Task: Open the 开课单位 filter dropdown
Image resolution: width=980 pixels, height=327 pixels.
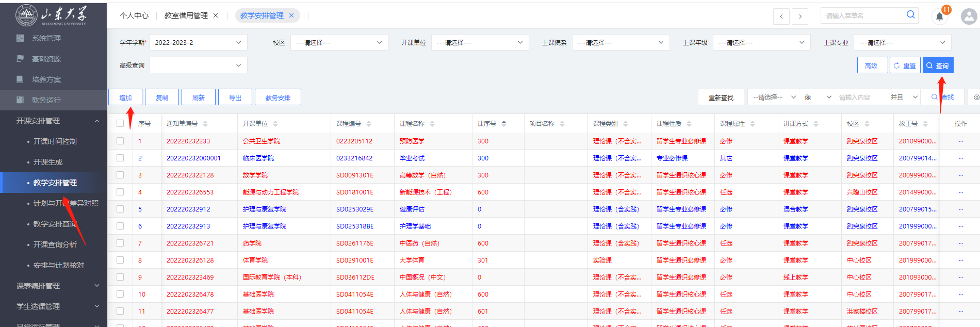Action: [x=480, y=42]
